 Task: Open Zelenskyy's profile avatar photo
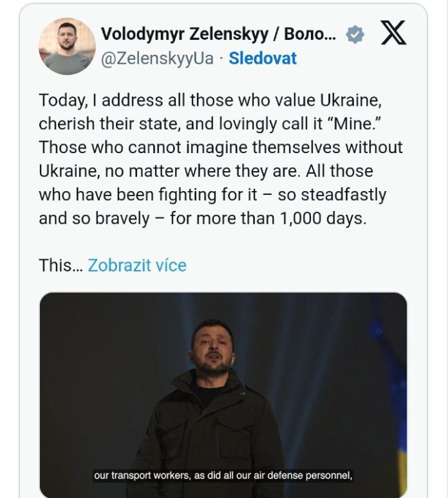pyautogui.click(x=67, y=46)
